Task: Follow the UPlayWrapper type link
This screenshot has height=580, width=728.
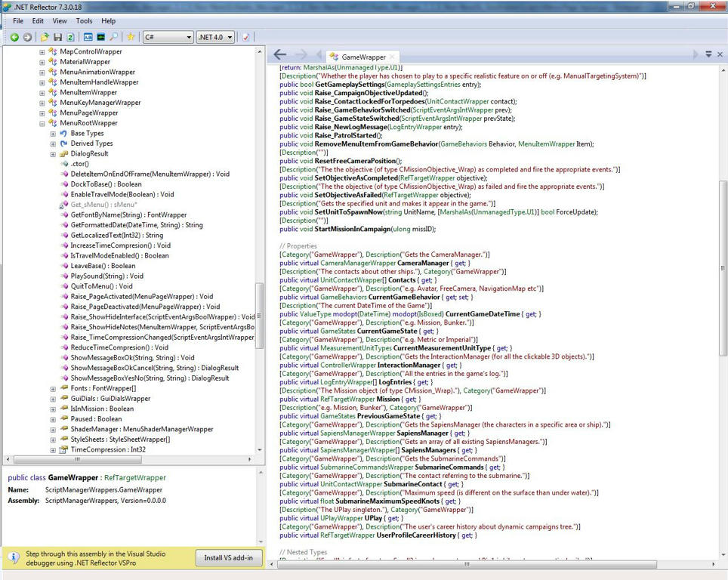Action: point(341,518)
